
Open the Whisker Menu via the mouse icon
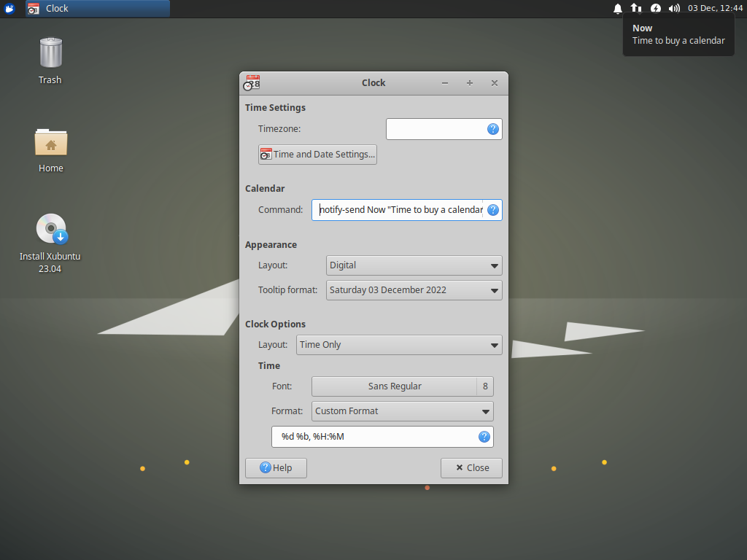click(9, 8)
